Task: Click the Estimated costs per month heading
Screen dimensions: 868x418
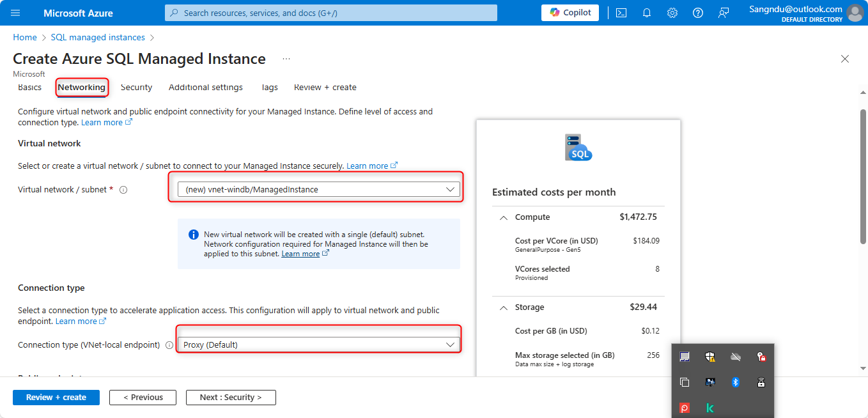Action: pyautogui.click(x=554, y=192)
